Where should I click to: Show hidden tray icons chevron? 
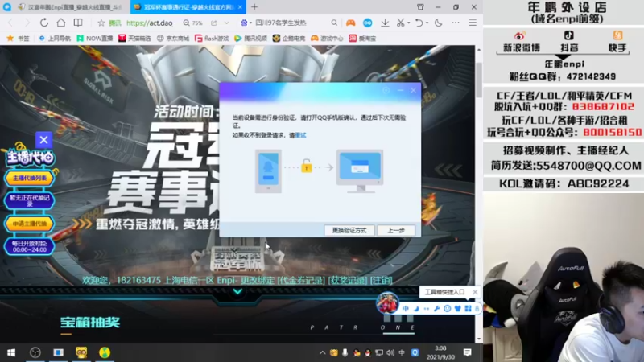[323, 352]
